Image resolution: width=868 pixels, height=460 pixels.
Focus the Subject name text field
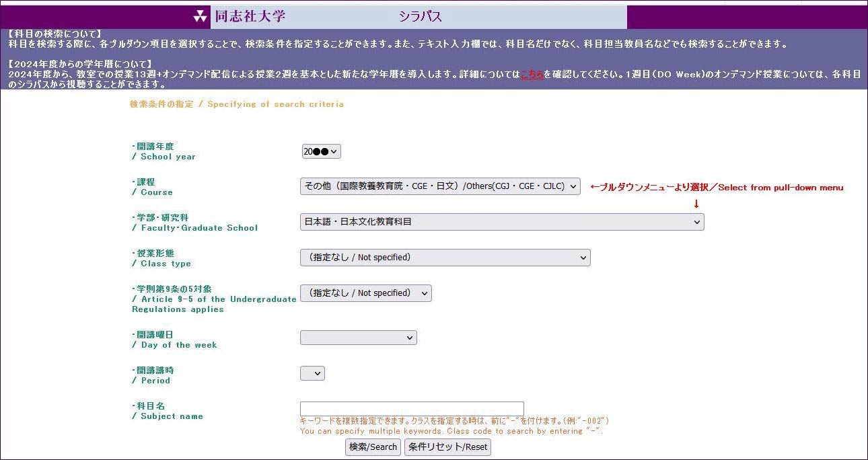pos(412,409)
